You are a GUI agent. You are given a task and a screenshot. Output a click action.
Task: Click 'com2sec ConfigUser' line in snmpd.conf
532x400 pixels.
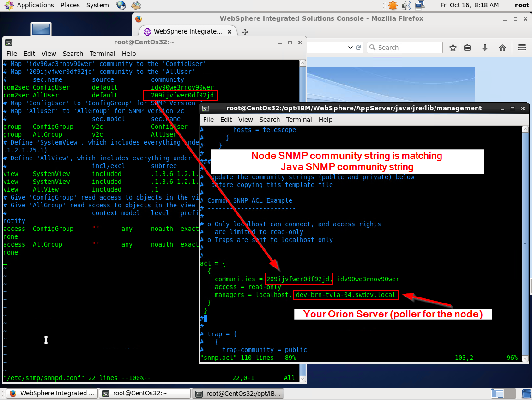pyautogui.click(x=109, y=88)
